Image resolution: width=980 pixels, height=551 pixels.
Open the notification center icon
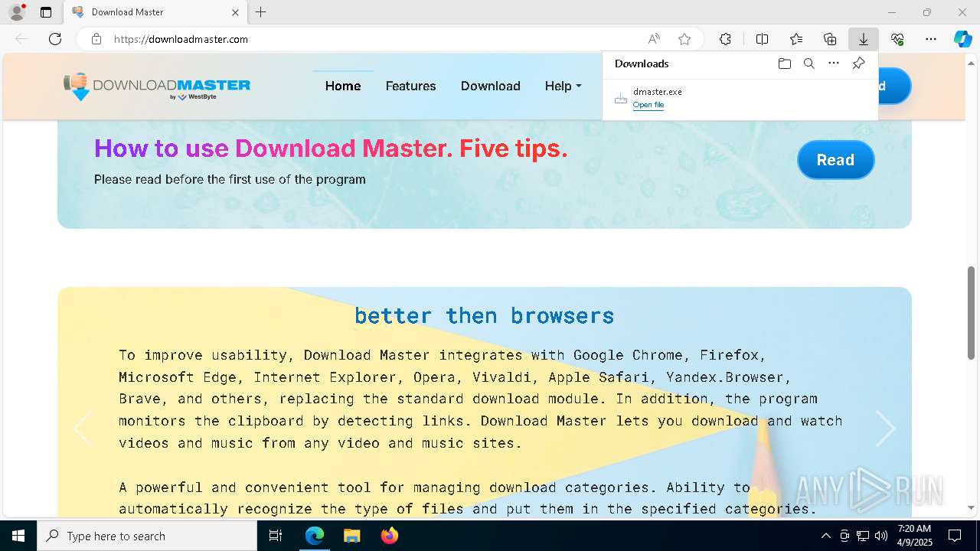tap(955, 536)
